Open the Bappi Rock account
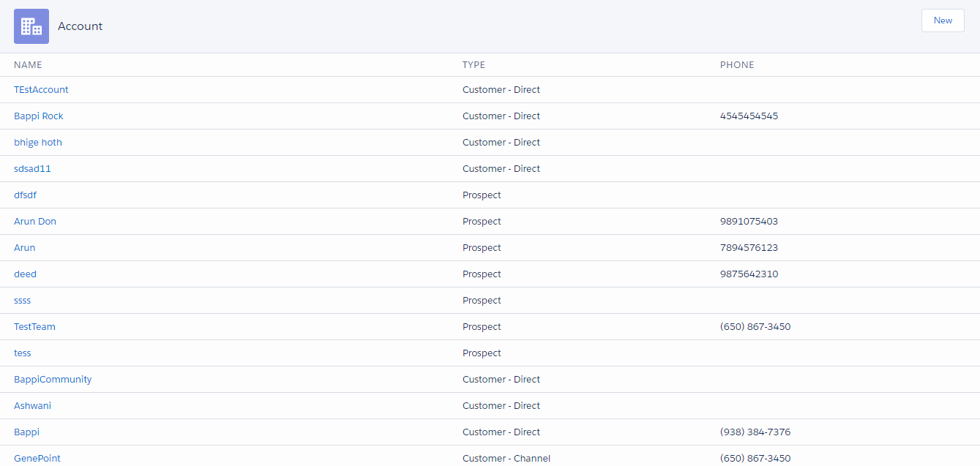 pyautogui.click(x=39, y=116)
